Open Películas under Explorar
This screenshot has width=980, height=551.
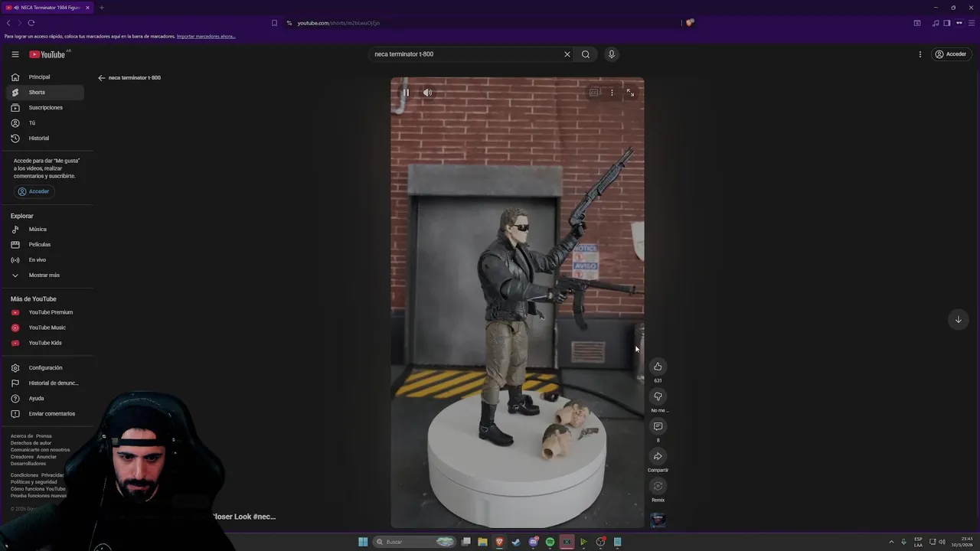click(x=45, y=245)
